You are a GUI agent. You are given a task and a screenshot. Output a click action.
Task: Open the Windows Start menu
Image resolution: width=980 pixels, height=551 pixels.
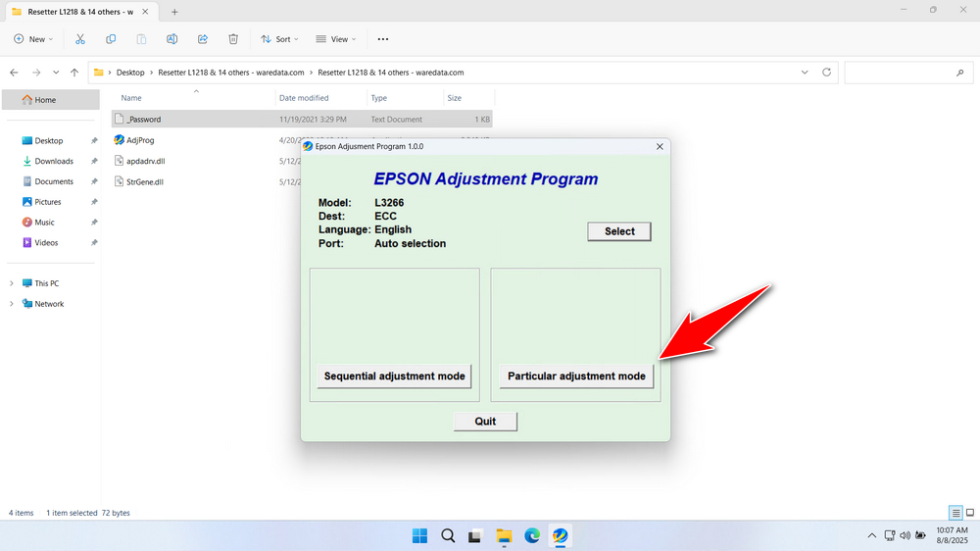(x=420, y=536)
